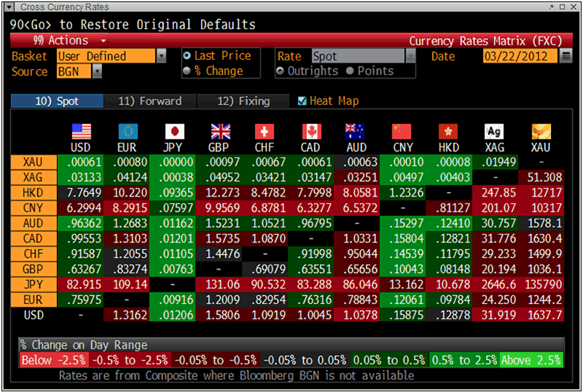Click the .75975 EUR/USD cell
Viewport: 583px width, 392px height.
80,299
